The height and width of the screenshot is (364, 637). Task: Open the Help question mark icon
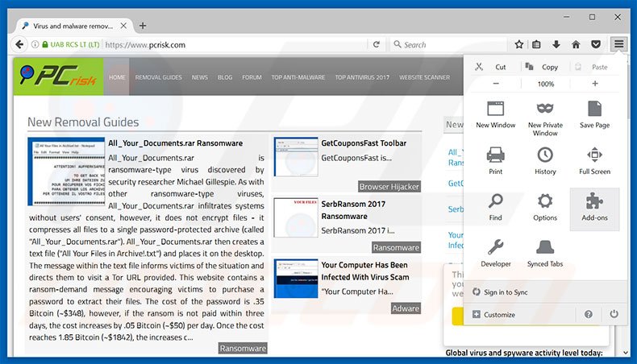(x=589, y=314)
